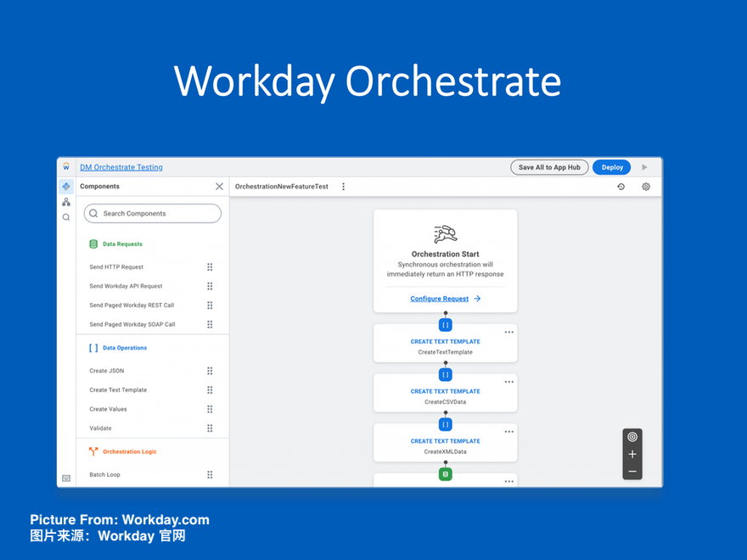The width and height of the screenshot is (747, 560).
Task: Click the Send HTTP Request component
Action: tap(116, 266)
